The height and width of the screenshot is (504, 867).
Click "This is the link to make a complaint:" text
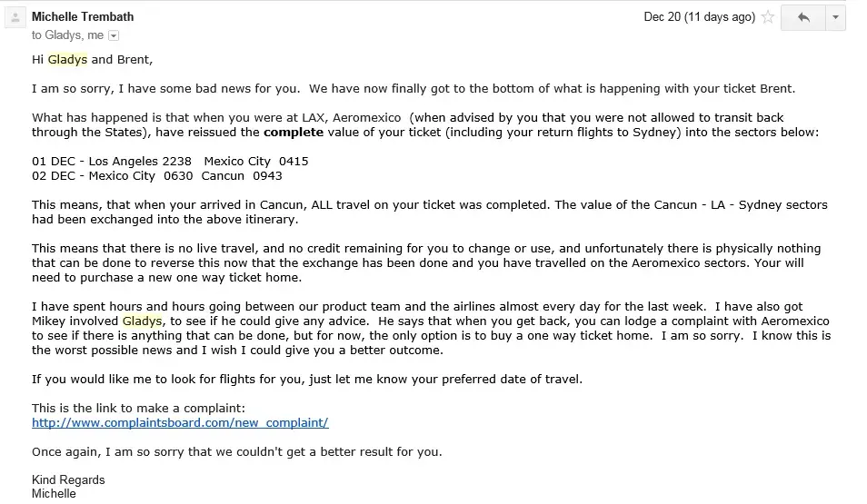coord(138,409)
